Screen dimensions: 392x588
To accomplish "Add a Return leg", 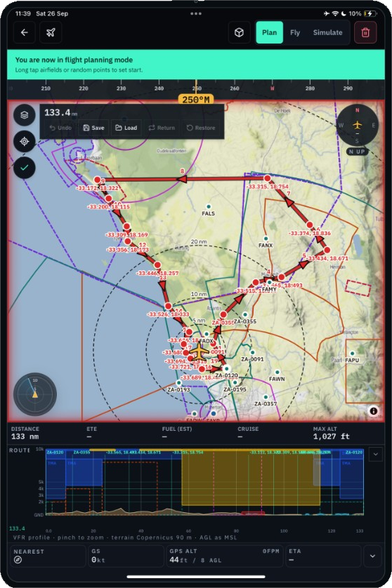I will (x=162, y=128).
